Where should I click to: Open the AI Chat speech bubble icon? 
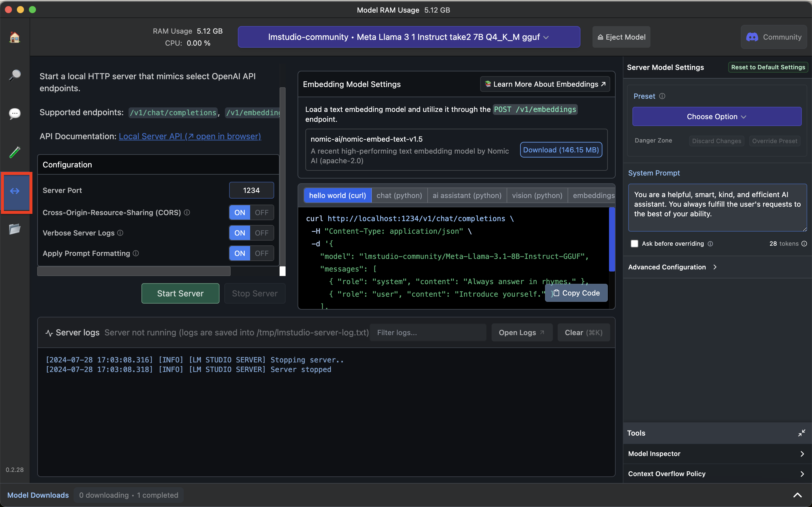(15, 114)
